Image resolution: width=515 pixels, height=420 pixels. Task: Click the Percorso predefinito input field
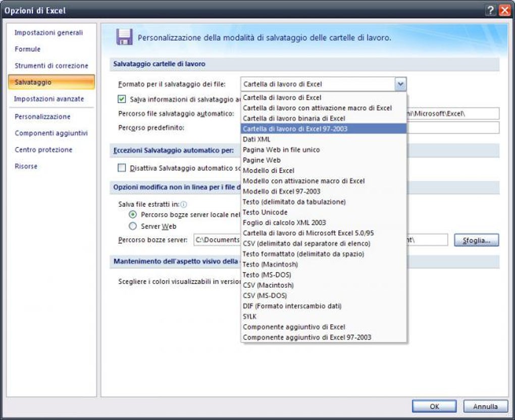pos(453,128)
